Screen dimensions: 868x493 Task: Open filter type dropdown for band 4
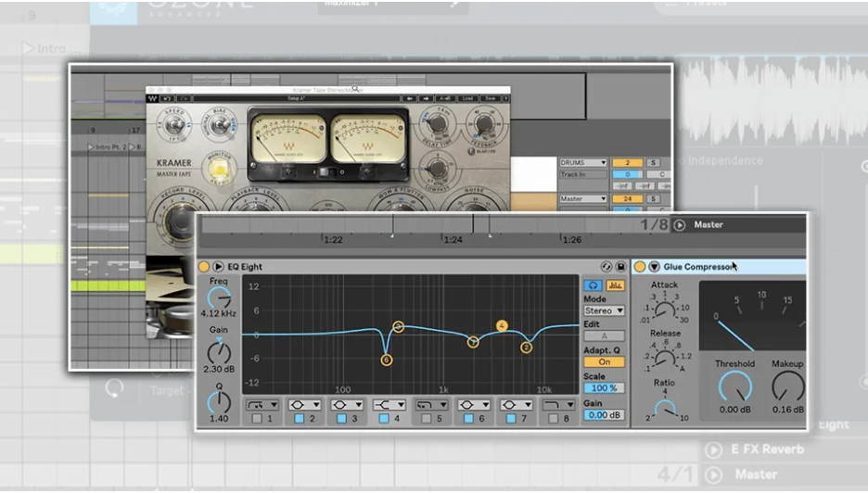click(389, 405)
